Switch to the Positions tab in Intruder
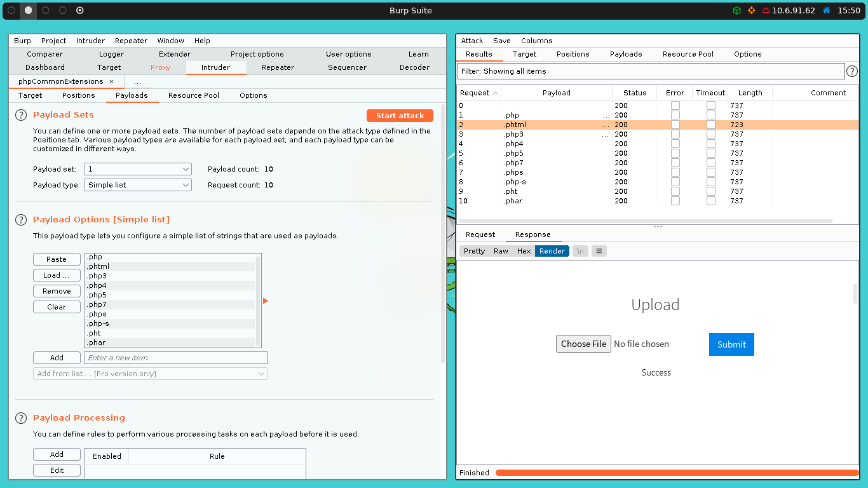Screen dimensions: 868x488 pos(79,95)
